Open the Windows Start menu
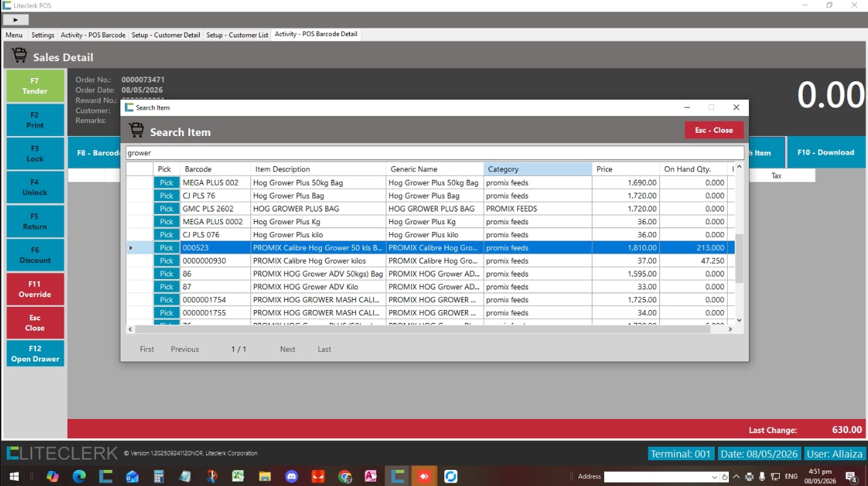The width and height of the screenshot is (868, 486). click(x=14, y=476)
